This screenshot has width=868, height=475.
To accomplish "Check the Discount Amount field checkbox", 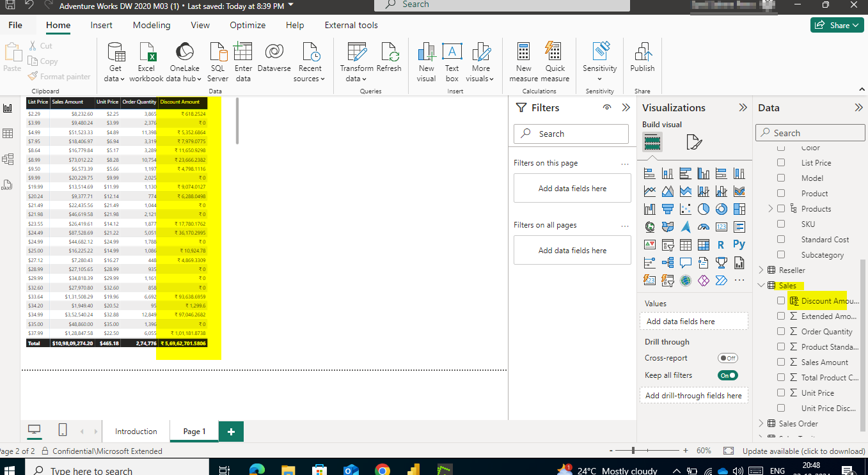I will click(781, 300).
